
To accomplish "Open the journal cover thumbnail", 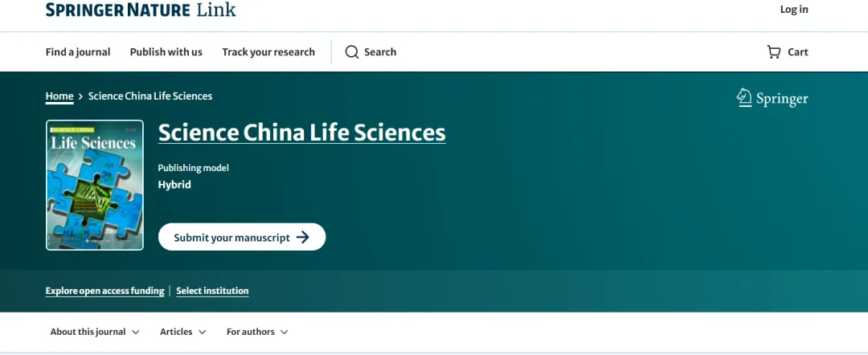I will pyautogui.click(x=95, y=186).
